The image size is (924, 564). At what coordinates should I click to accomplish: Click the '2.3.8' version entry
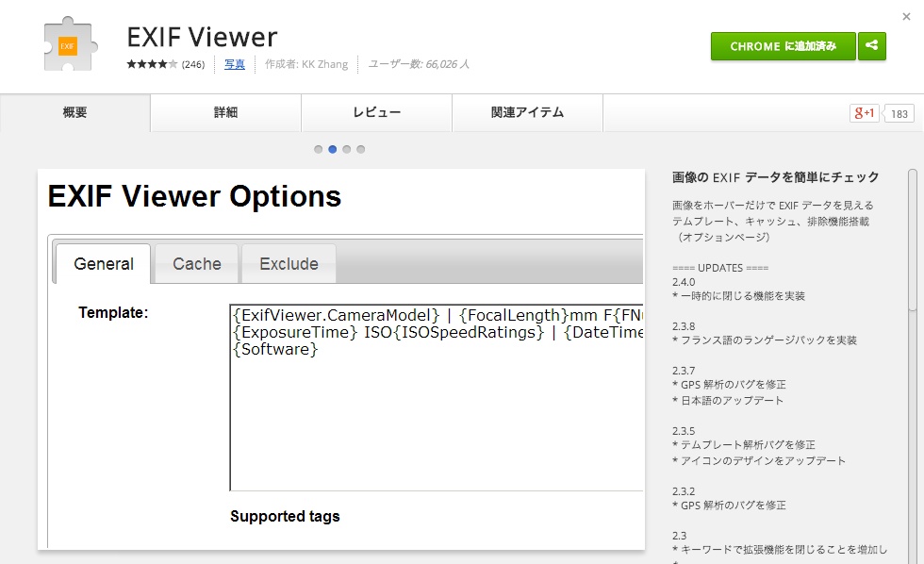click(x=684, y=326)
